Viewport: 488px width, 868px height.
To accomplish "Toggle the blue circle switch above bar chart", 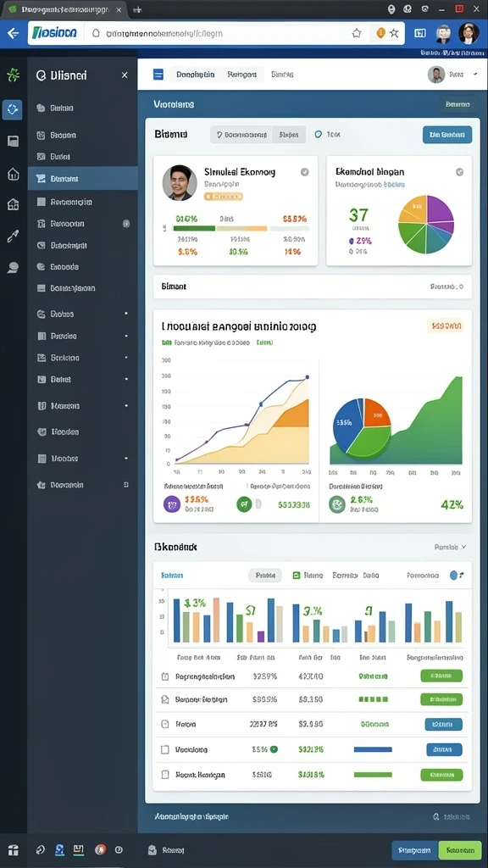I will (x=454, y=576).
